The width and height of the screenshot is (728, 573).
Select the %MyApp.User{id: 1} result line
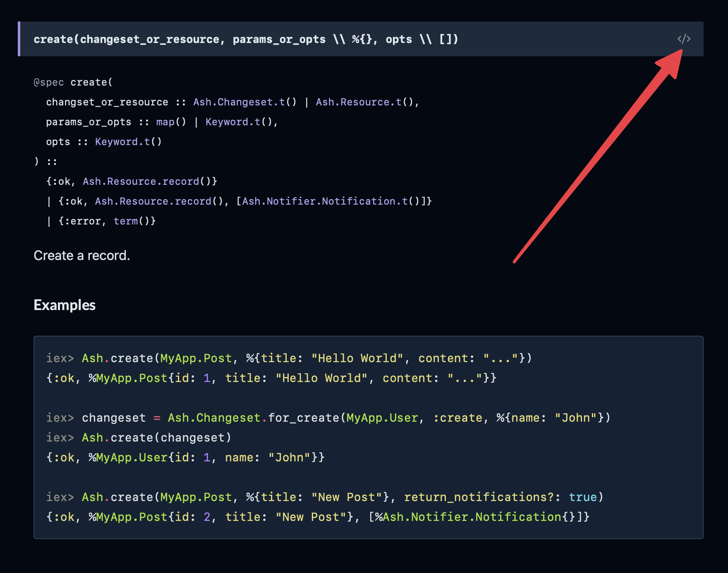pos(182,457)
